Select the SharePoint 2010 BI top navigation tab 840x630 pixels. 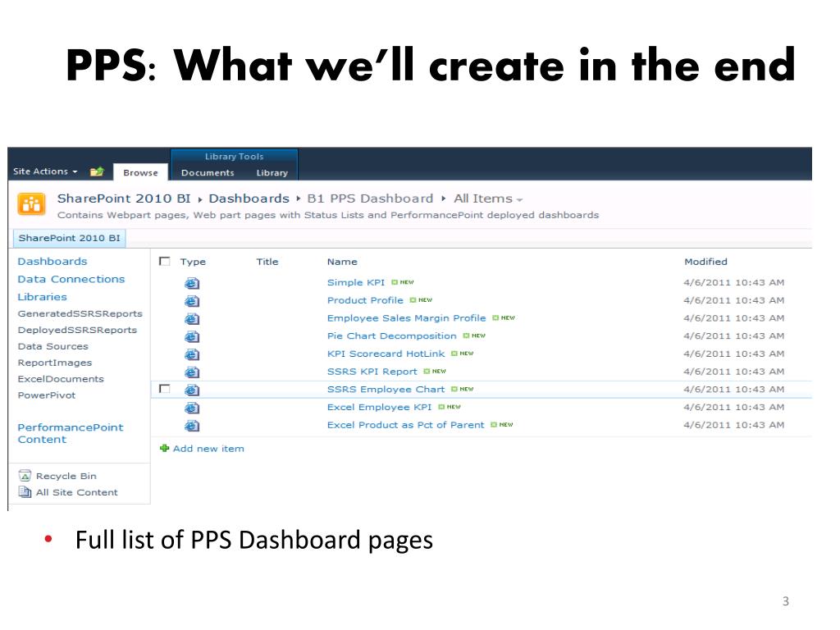[69, 238]
